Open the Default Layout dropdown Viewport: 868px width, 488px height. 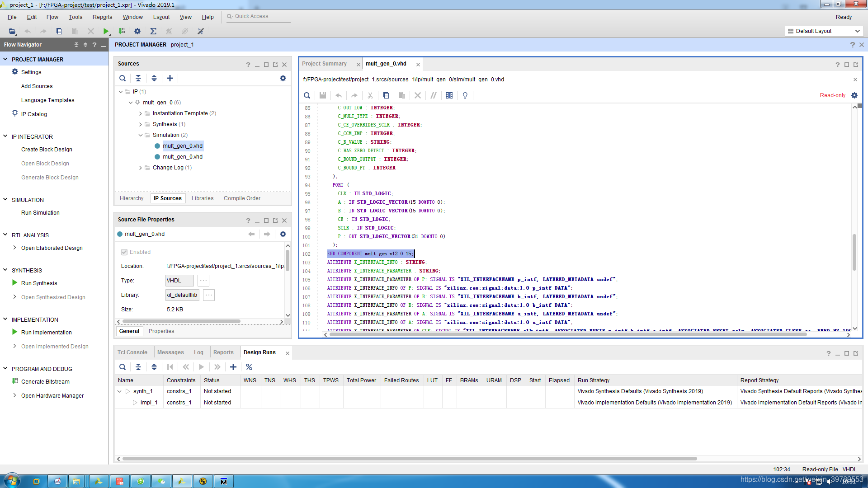point(824,31)
